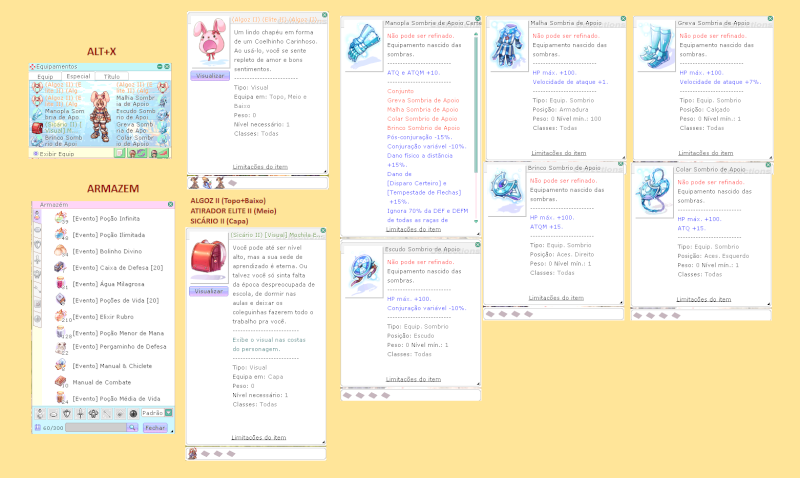
Task: Click the Escudo Sombrio shield item image
Action: (x=363, y=273)
